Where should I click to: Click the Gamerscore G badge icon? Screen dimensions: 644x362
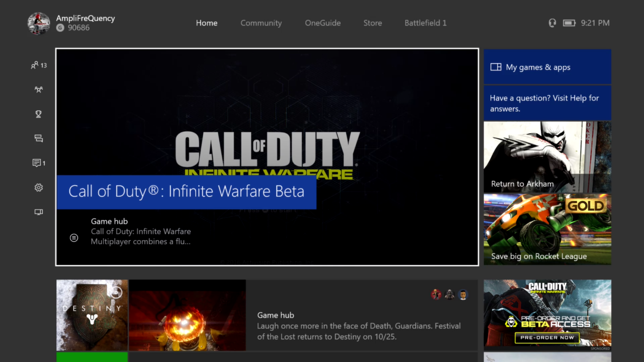click(x=60, y=28)
